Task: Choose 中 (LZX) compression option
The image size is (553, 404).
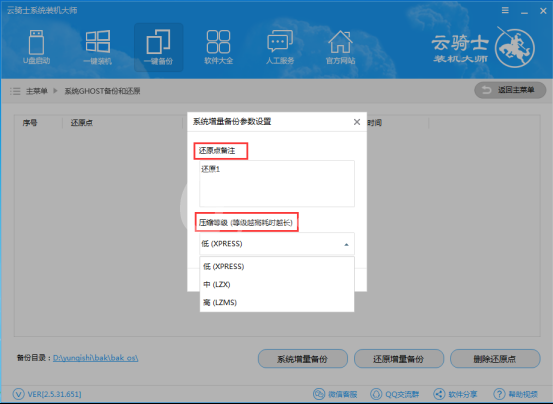Action: coord(277,284)
